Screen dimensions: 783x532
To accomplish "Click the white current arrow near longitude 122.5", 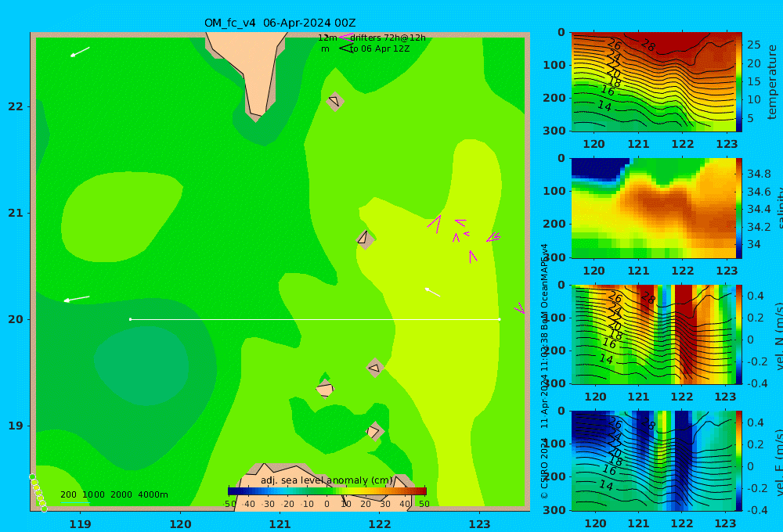I will pos(432,292).
